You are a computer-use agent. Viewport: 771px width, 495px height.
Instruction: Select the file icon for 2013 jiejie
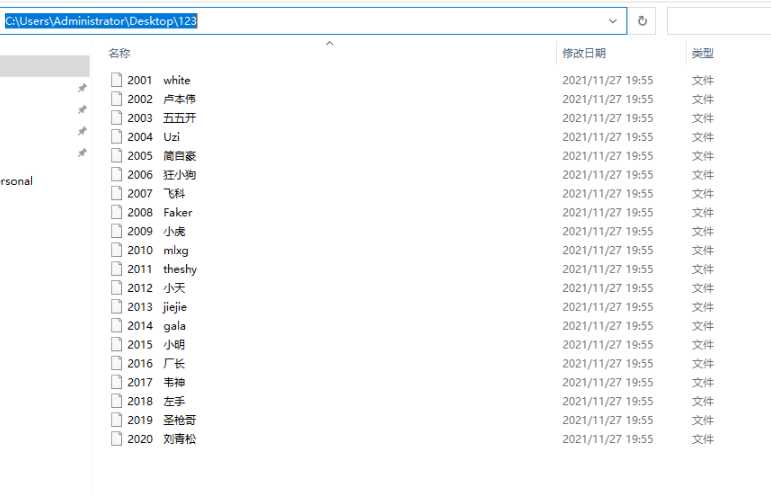tap(117, 306)
